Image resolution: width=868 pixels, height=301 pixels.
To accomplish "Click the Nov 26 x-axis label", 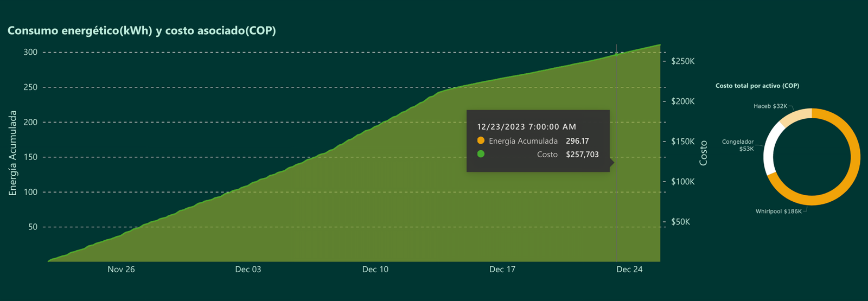I will [121, 270].
